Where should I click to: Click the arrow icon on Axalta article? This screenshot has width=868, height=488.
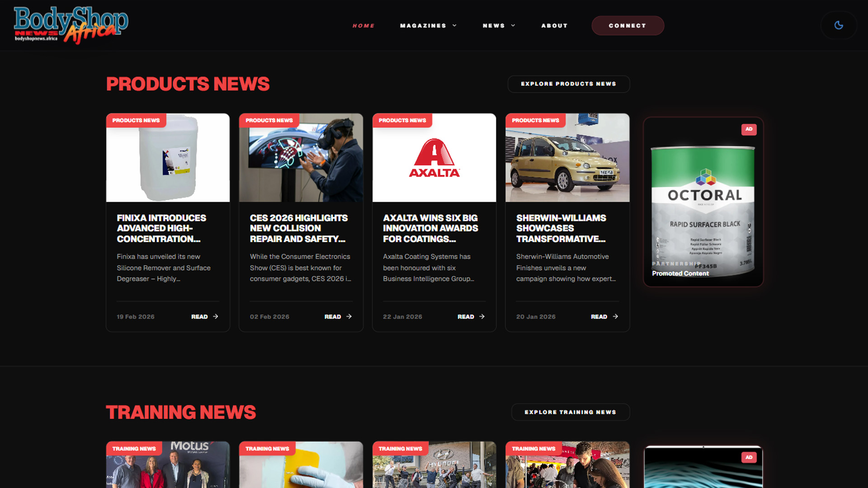pos(482,316)
